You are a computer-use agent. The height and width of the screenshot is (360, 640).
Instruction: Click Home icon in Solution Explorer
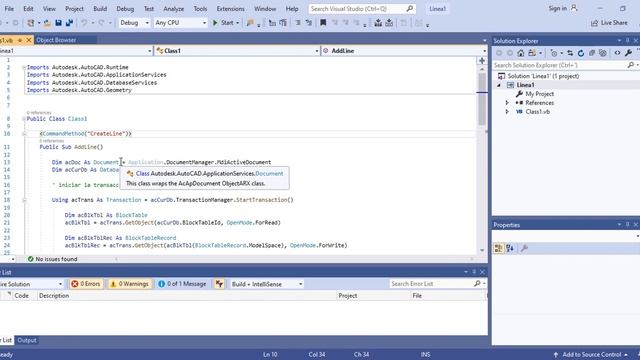click(x=521, y=53)
